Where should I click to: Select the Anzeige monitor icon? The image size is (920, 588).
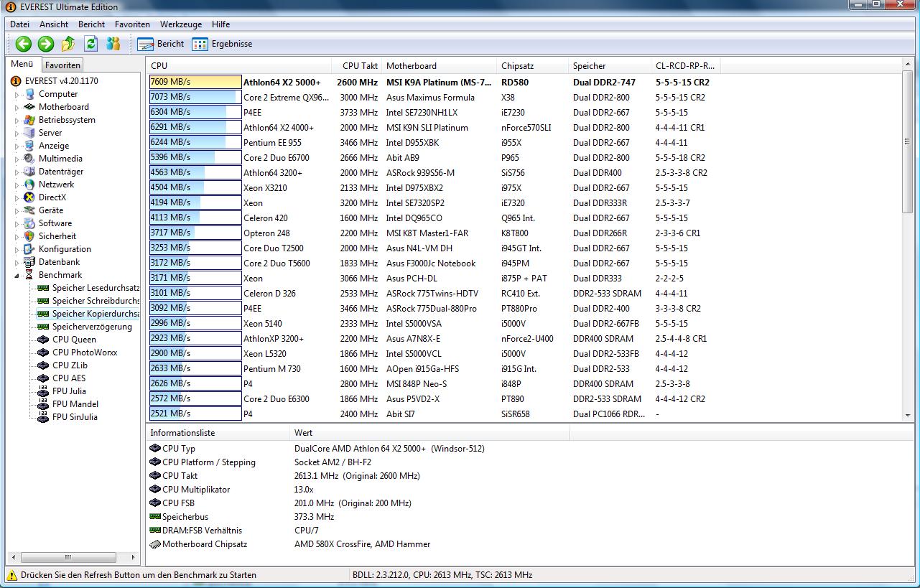pos(29,146)
